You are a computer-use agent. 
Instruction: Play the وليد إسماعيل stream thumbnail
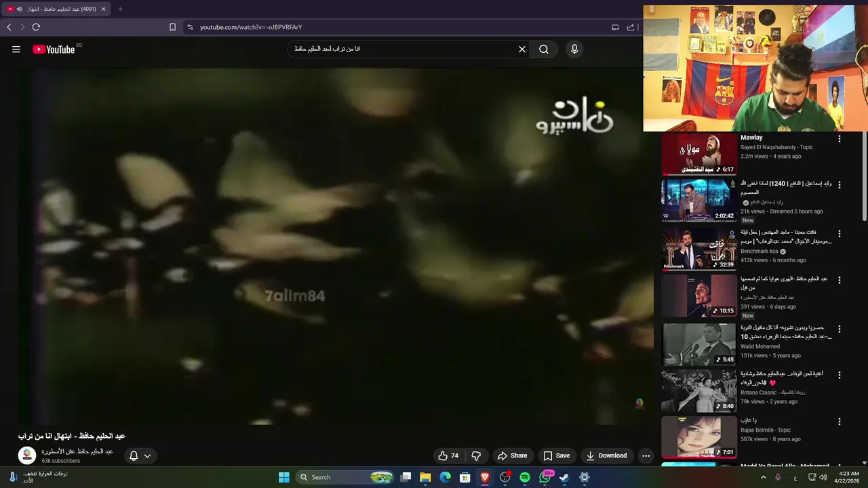pyautogui.click(x=699, y=201)
